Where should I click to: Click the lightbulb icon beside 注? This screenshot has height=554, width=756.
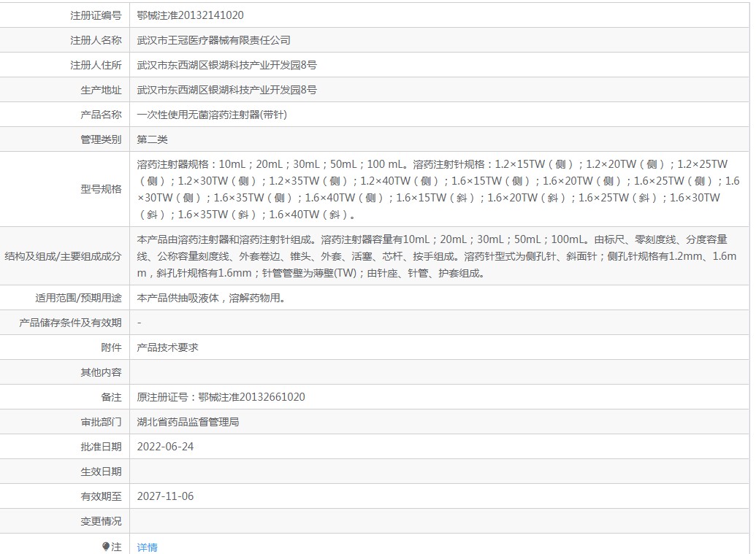pos(106,546)
